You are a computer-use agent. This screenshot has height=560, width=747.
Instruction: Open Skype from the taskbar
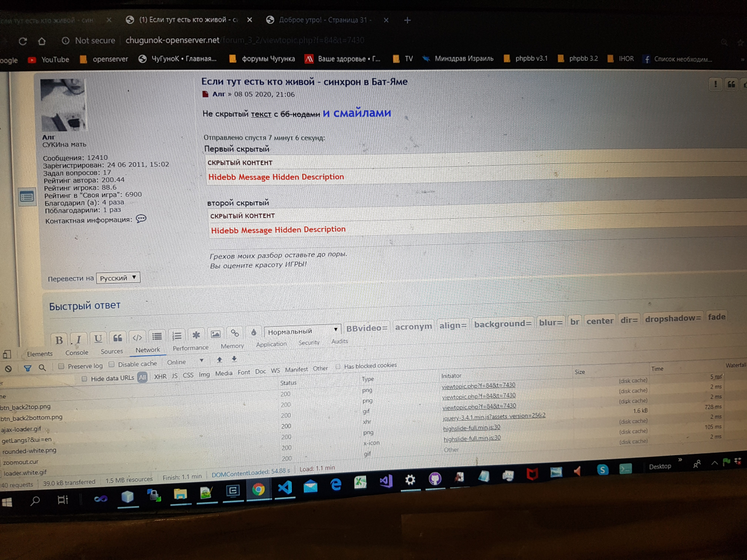[x=603, y=470]
